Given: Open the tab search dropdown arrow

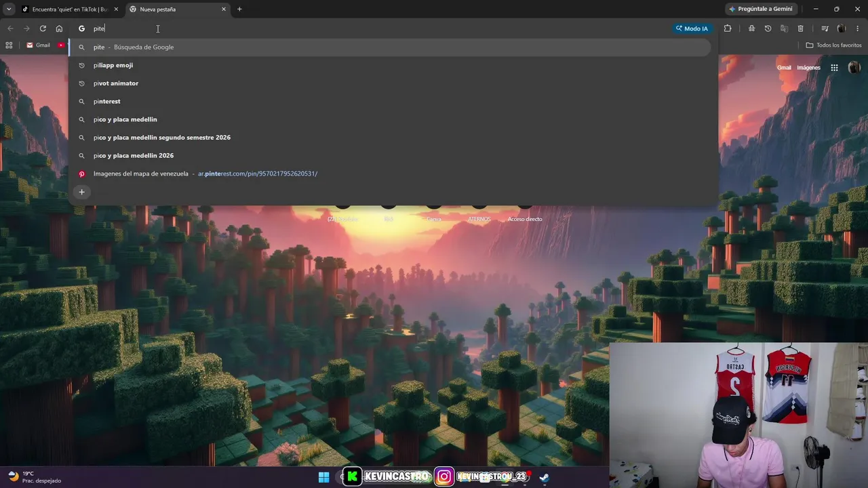Looking at the screenshot, I should (x=9, y=9).
